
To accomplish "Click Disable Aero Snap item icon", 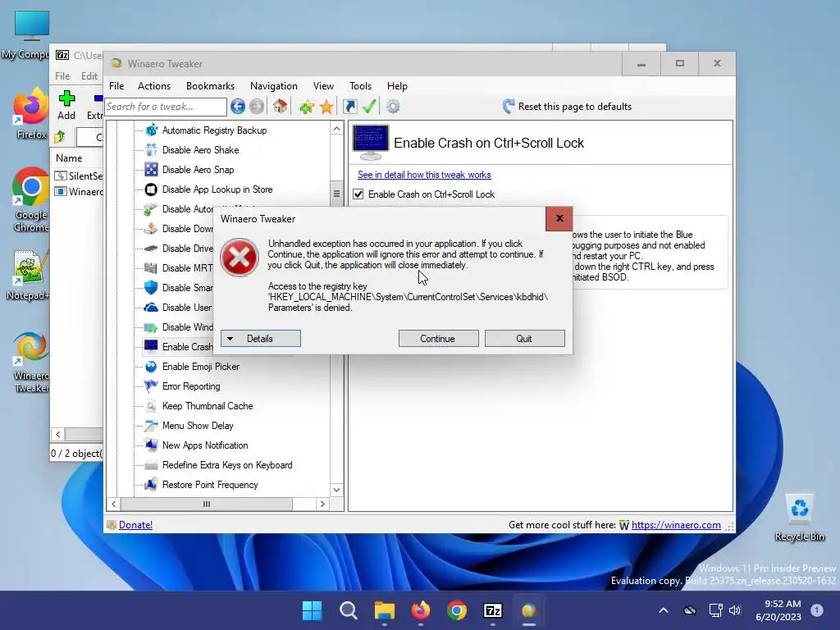I will (x=152, y=170).
